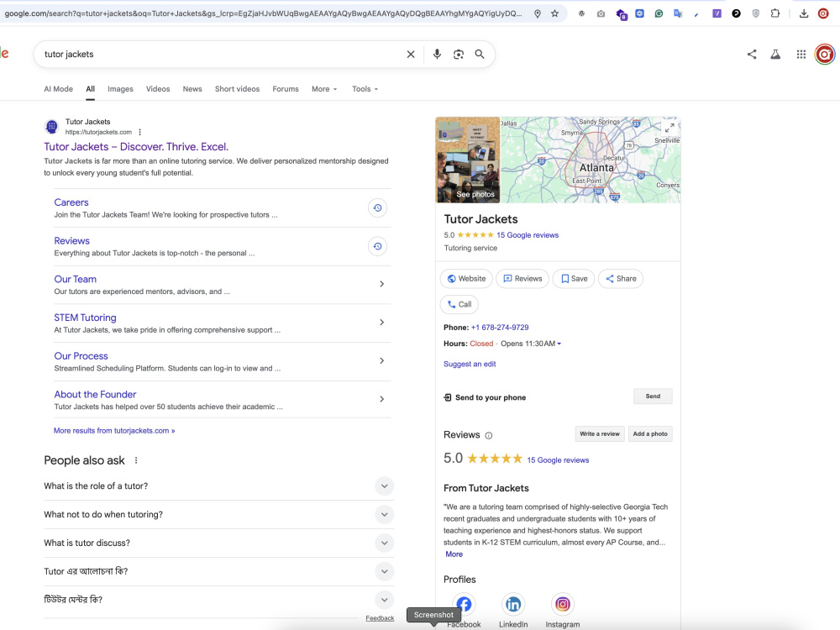Click Send to your phone button
The image size is (840, 630).
pyautogui.click(x=653, y=396)
